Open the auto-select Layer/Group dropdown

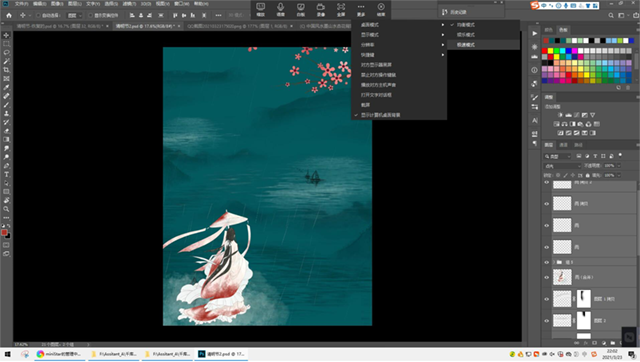pyautogui.click(x=74, y=16)
